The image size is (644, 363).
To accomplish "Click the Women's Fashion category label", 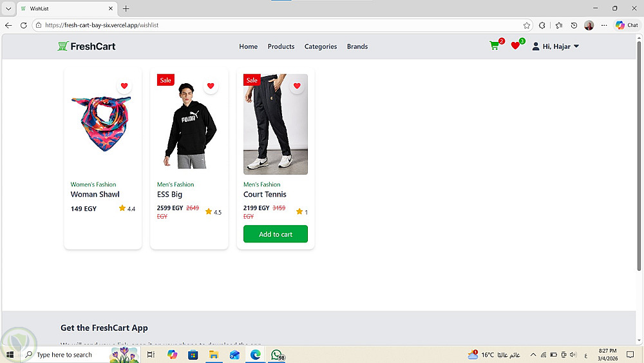I will [93, 184].
